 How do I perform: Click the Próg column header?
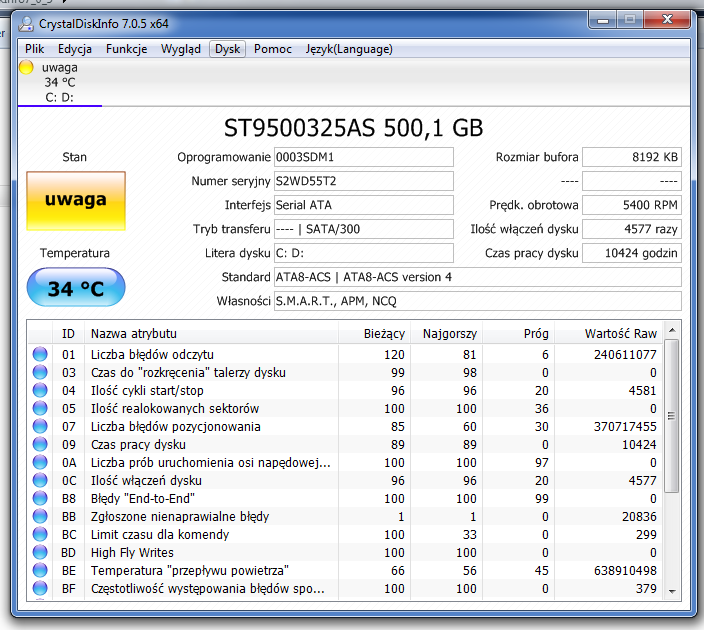coord(518,334)
